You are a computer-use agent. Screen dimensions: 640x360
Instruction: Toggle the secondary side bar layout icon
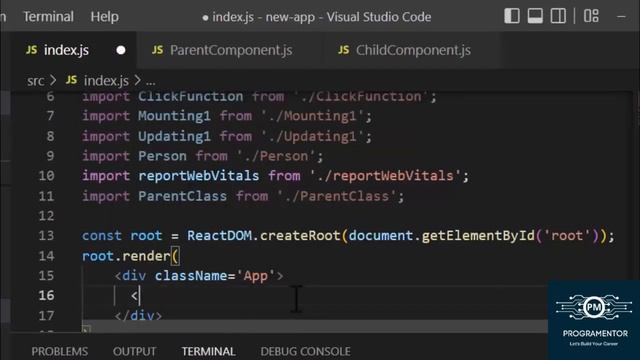(558, 16)
